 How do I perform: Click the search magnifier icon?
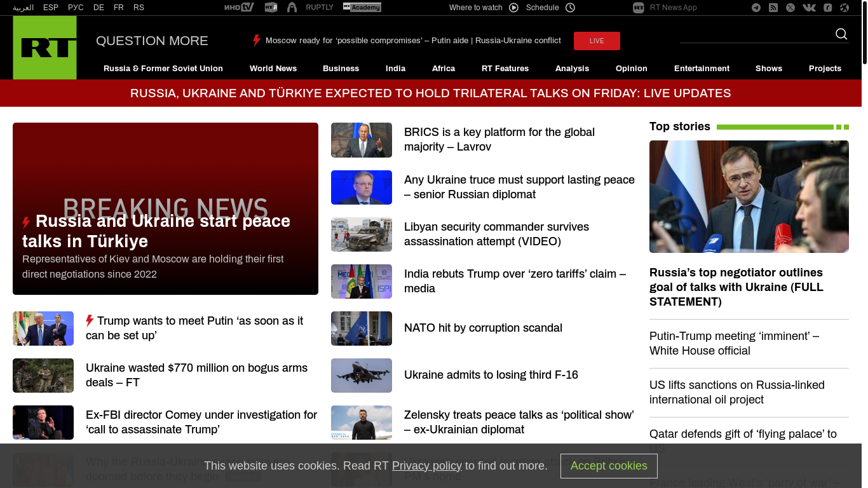[x=841, y=34]
